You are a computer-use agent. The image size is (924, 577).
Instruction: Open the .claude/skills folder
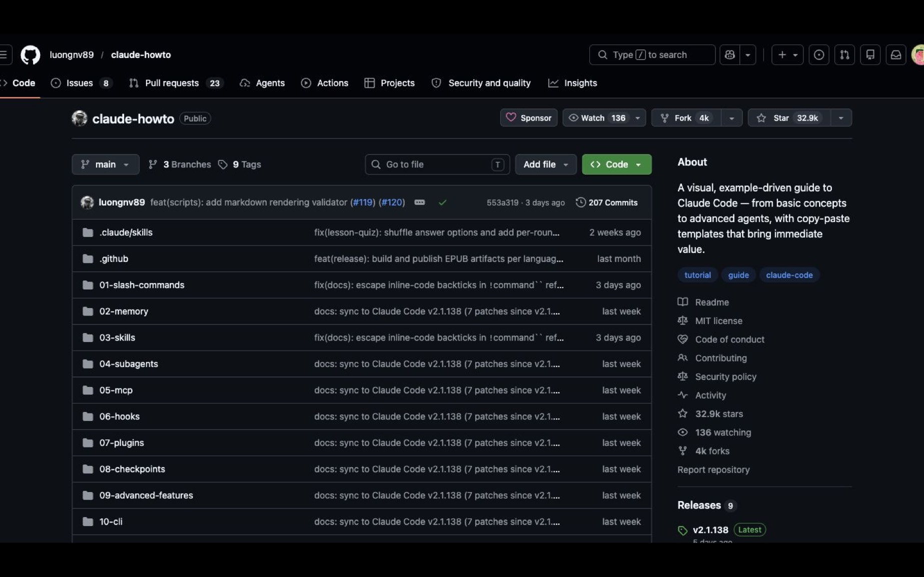click(126, 232)
